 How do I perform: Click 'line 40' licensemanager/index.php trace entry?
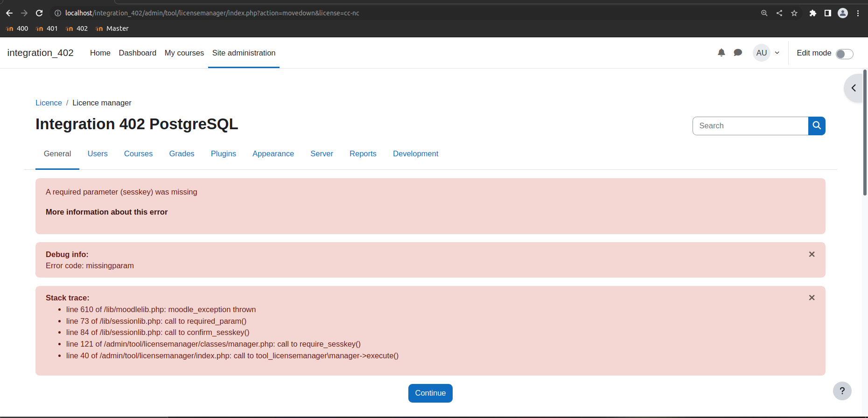coord(232,356)
